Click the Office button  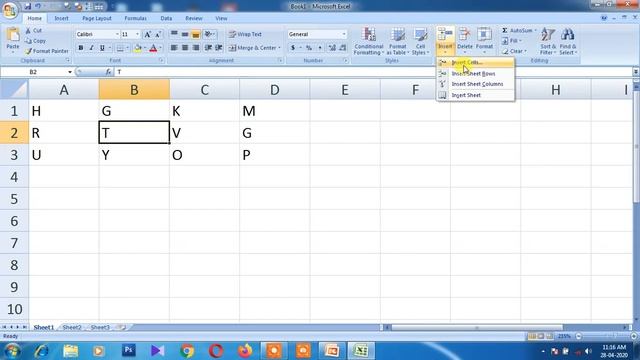(x=9, y=9)
